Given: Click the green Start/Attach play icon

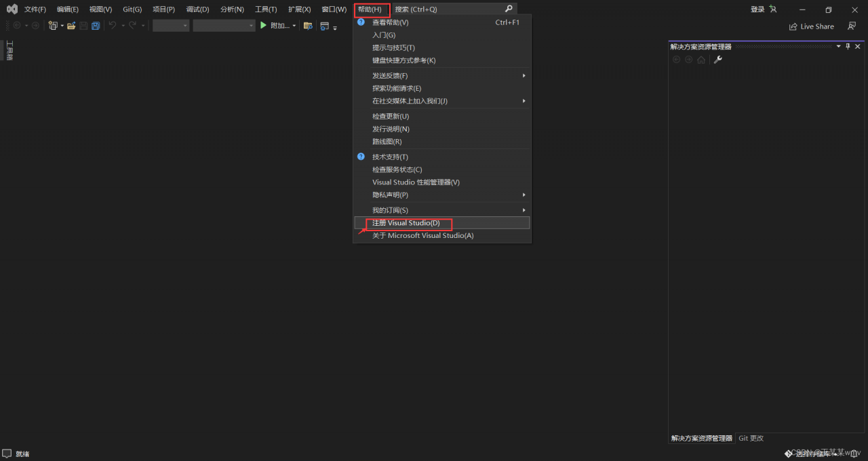Looking at the screenshot, I should [263, 26].
